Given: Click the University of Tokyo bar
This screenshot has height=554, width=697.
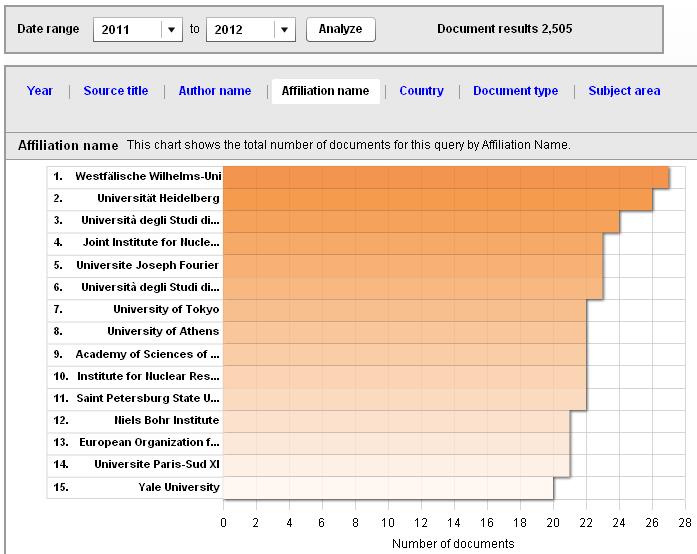Looking at the screenshot, I should (x=405, y=311).
